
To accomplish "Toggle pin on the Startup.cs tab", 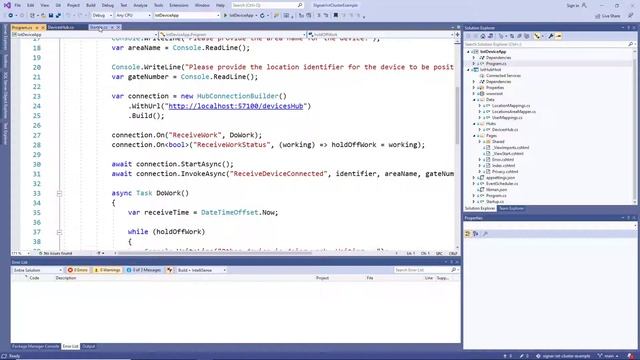I will coord(112,27).
